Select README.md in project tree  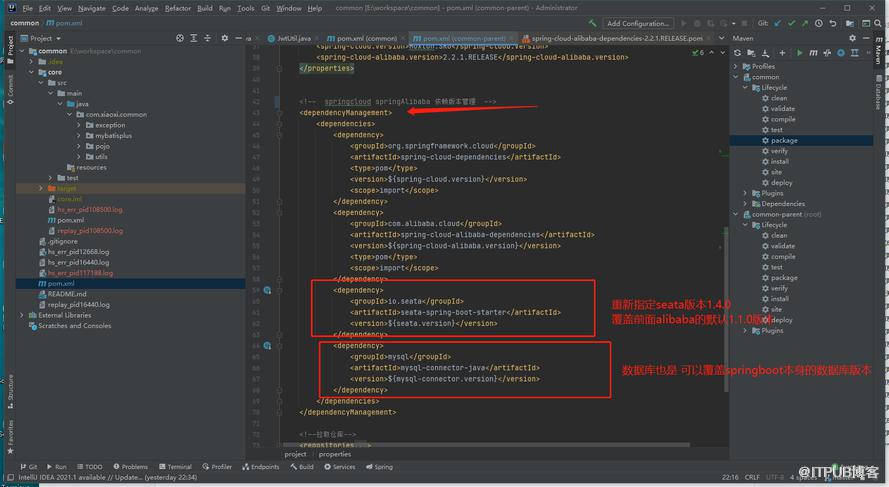point(67,294)
